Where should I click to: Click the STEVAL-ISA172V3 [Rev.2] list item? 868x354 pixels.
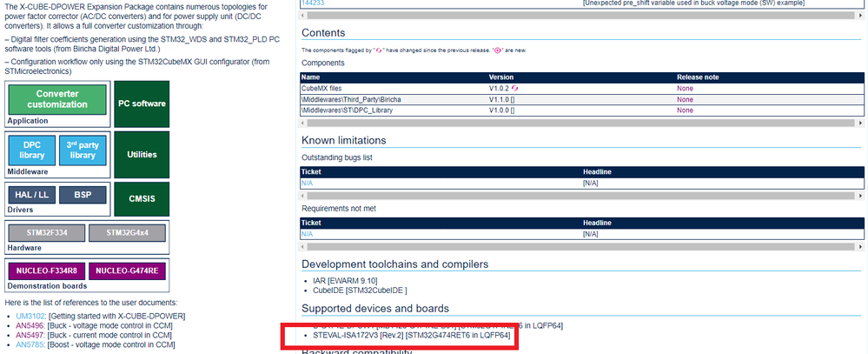coord(411,336)
